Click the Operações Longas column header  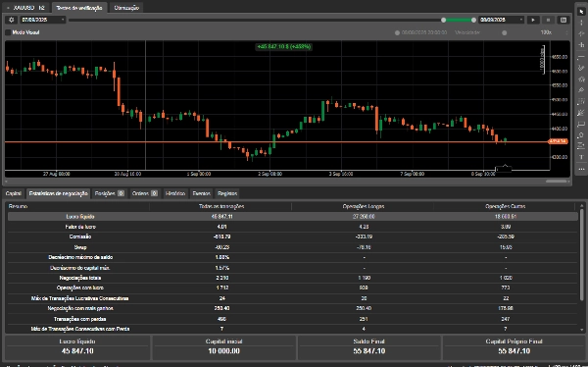[364, 206]
